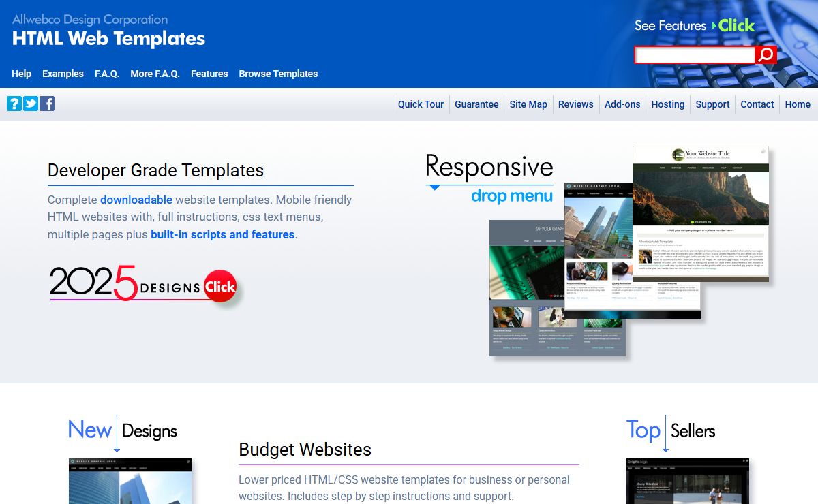The width and height of the screenshot is (818, 504).
Task: Open the Examples menu item
Action: [63, 74]
